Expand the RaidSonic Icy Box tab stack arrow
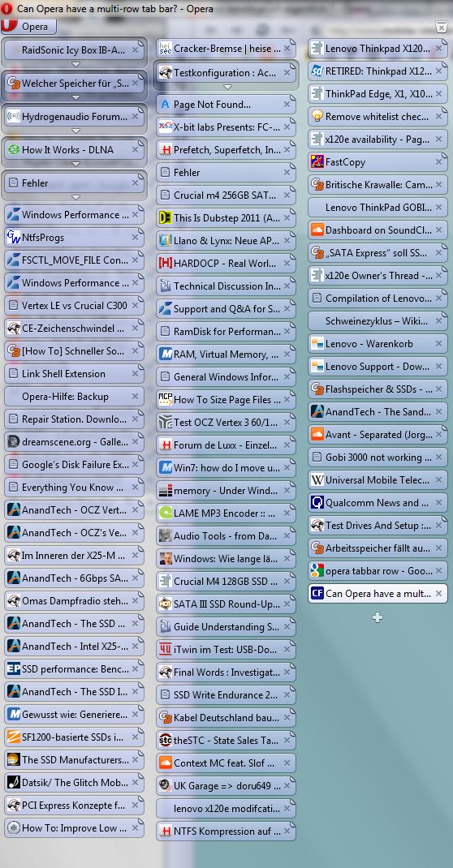 click(x=75, y=64)
